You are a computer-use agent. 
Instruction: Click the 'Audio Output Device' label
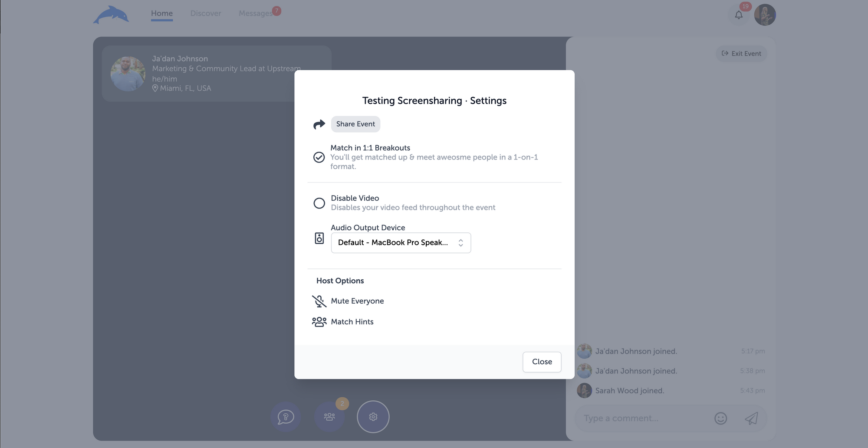pyautogui.click(x=368, y=228)
